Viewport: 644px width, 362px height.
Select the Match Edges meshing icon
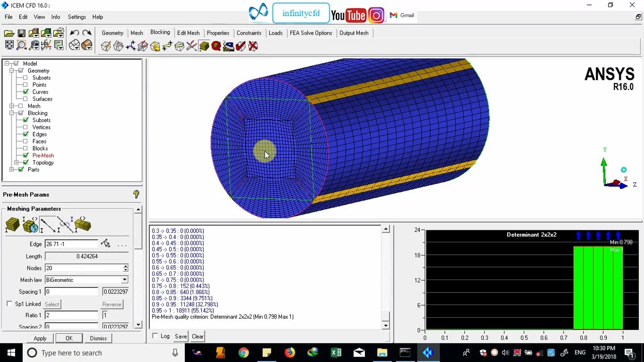[x=65, y=224]
